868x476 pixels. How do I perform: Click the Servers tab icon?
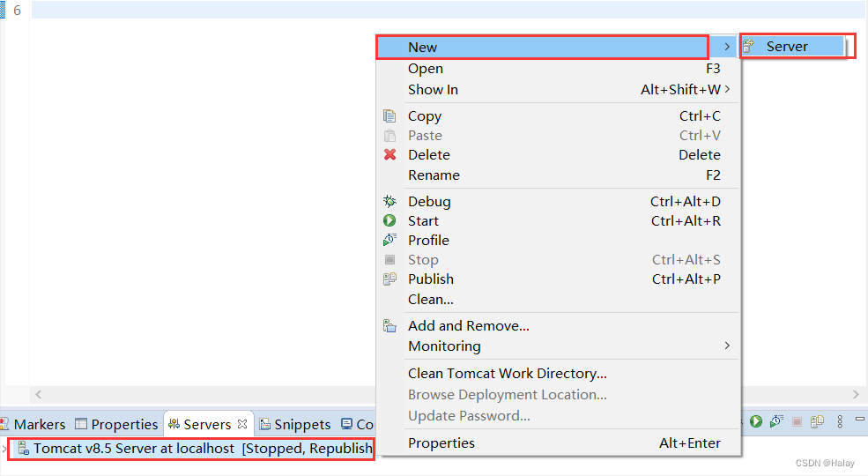[174, 424]
